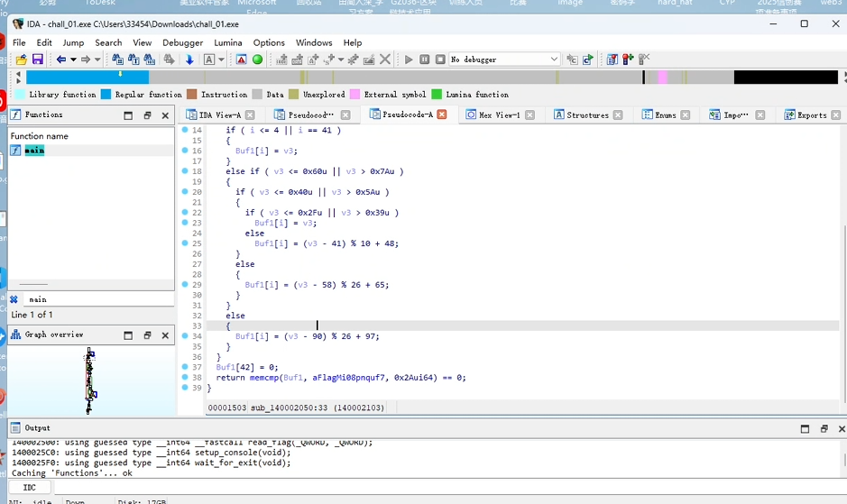The width and height of the screenshot is (847, 504).
Task: Click the Lumina function green legend swatch
Action: [x=437, y=94]
